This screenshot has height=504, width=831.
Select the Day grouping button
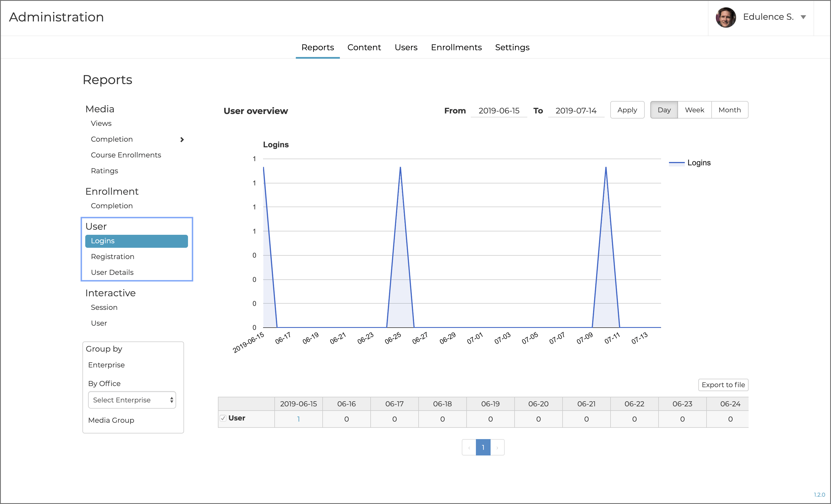click(664, 110)
